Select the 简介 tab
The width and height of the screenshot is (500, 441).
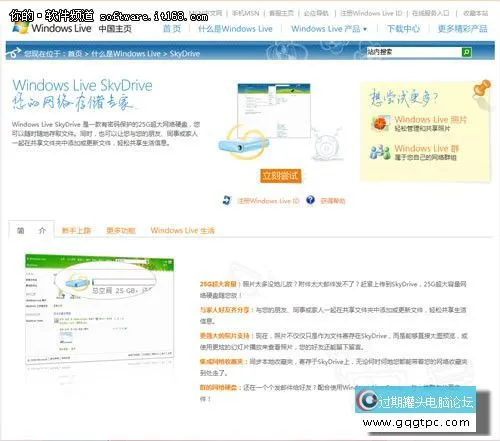coord(31,230)
